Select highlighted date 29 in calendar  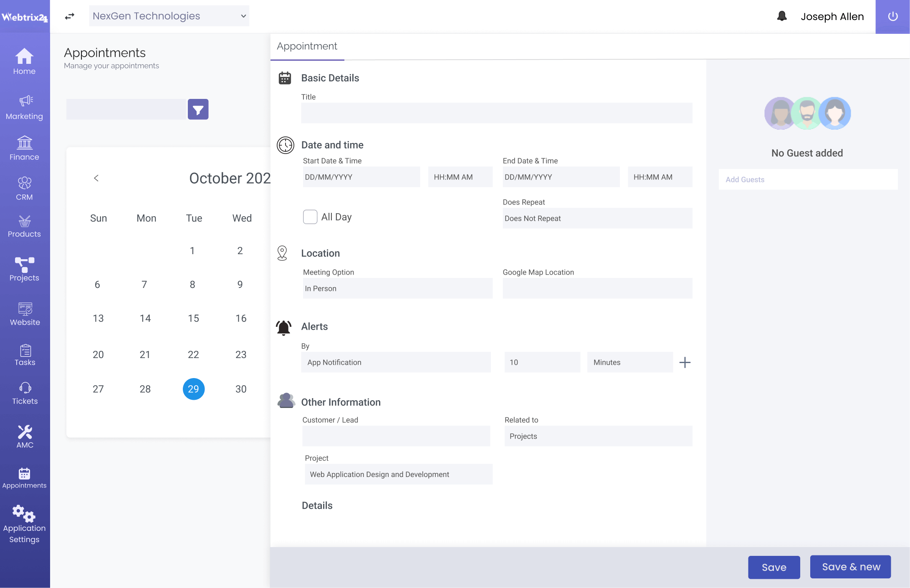[194, 389]
